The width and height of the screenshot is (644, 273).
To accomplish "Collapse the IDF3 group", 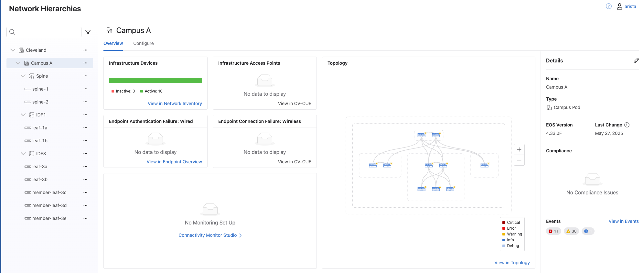I will click(x=23, y=154).
